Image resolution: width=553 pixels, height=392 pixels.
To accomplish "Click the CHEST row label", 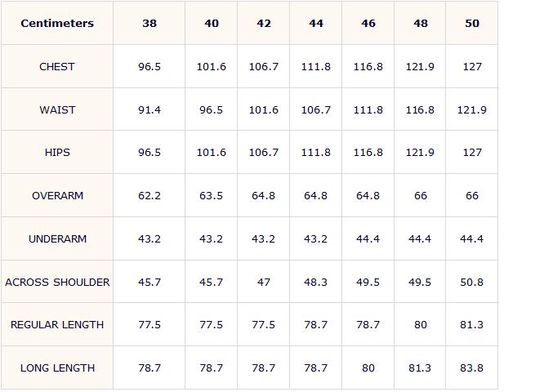I will (x=57, y=67).
